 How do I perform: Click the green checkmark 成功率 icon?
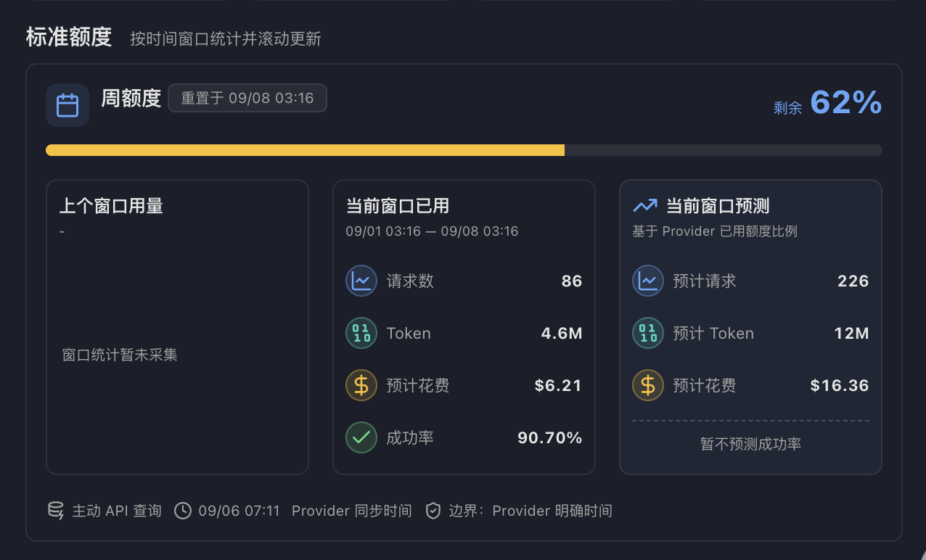pos(361,437)
